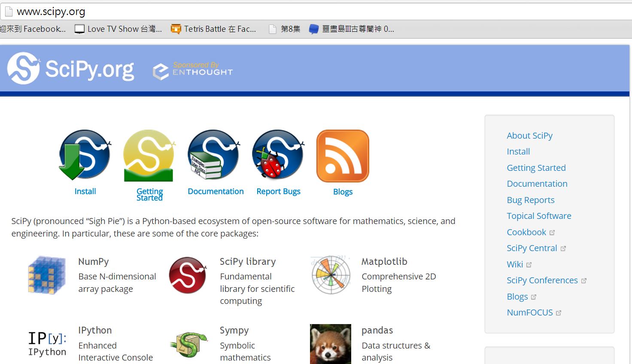Image resolution: width=632 pixels, height=364 pixels.
Task: Open the Enthought sponsor logo
Action: click(193, 70)
